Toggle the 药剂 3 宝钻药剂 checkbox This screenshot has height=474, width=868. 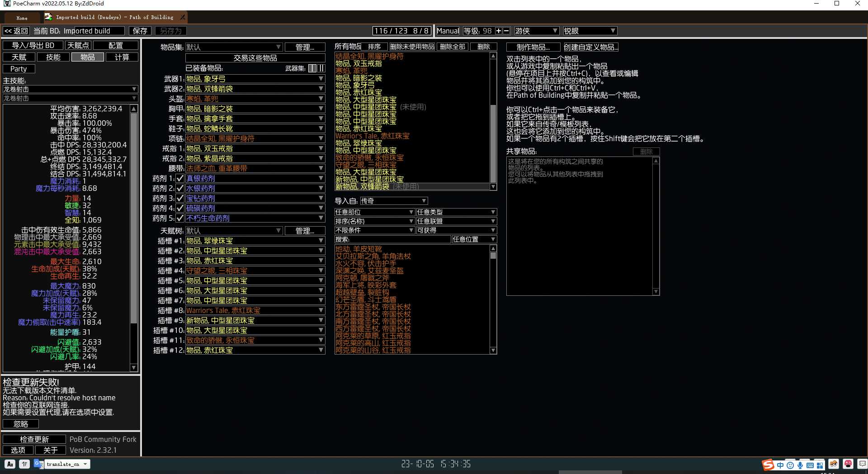180,198
